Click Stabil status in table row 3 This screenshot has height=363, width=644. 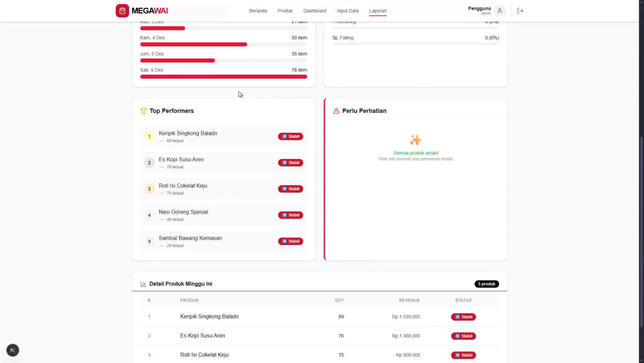pyautogui.click(x=463, y=355)
